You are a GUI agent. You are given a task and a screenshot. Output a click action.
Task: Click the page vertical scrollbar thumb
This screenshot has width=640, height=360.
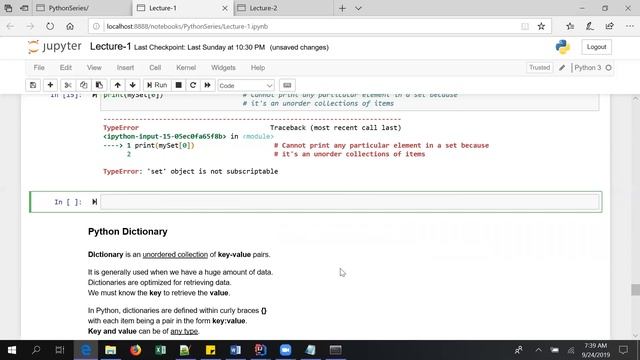[635, 290]
